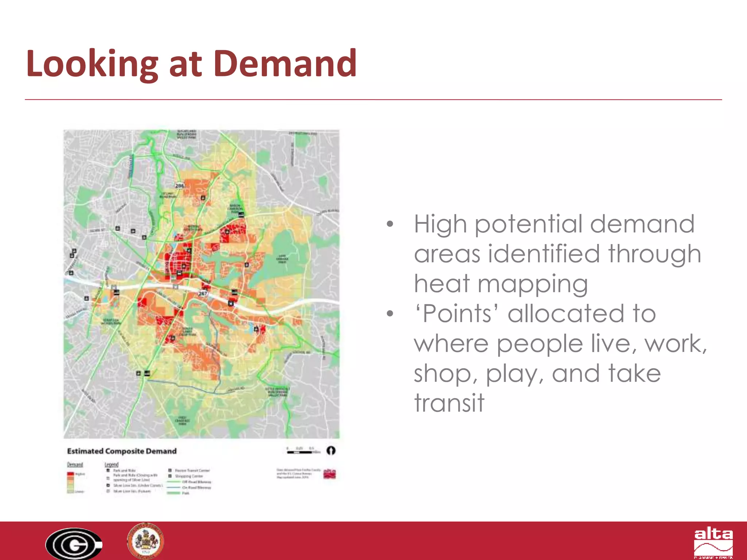
Task: Click the Off-Road Bikeway green line legend entry
Action: tap(189, 482)
